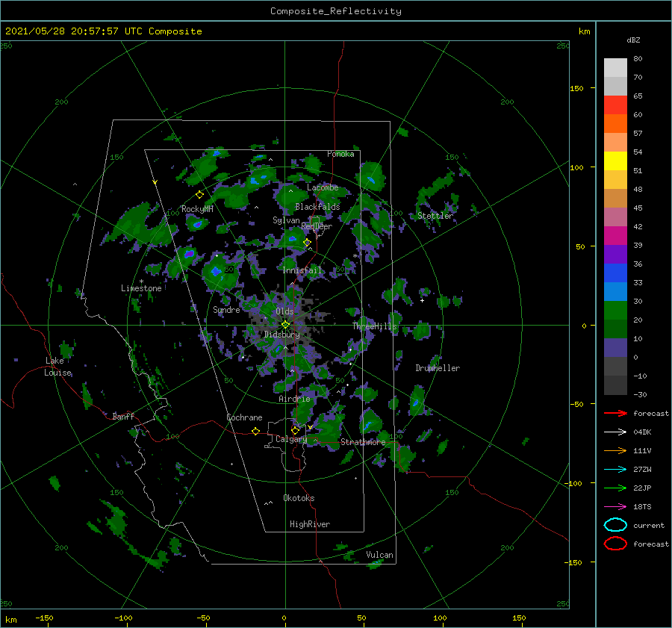Viewport: 672px width, 628px height.
Task: Click the Banff label
Action: (x=123, y=416)
